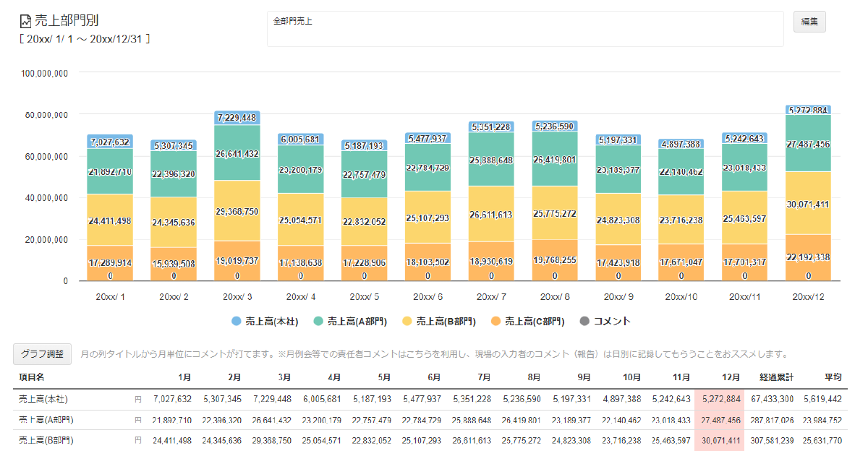
Task: Click the 20xx/ 6 x-axis label
Action: [x=427, y=297]
